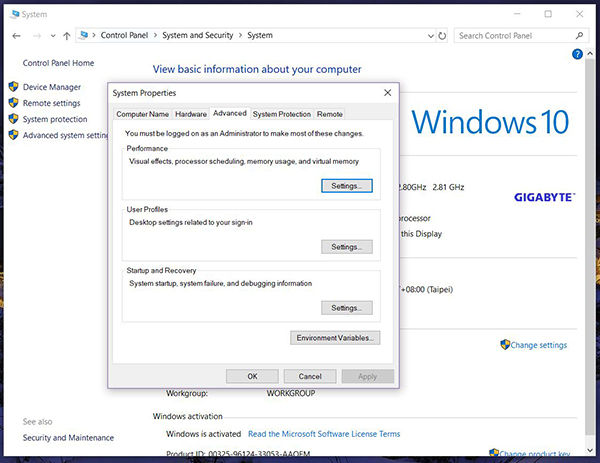Open Remote settings from sidebar

[51, 103]
